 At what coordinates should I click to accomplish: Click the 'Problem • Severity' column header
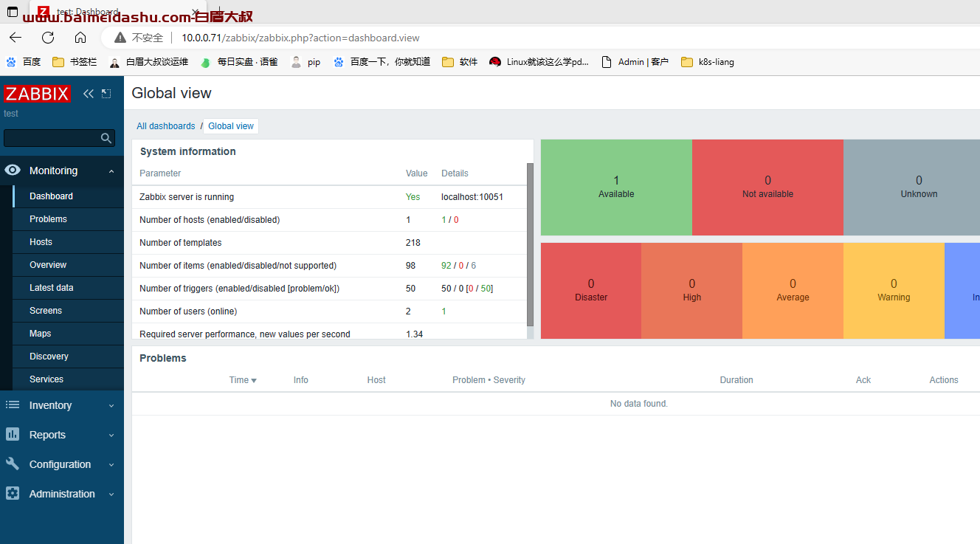click(x=489, y=380)
